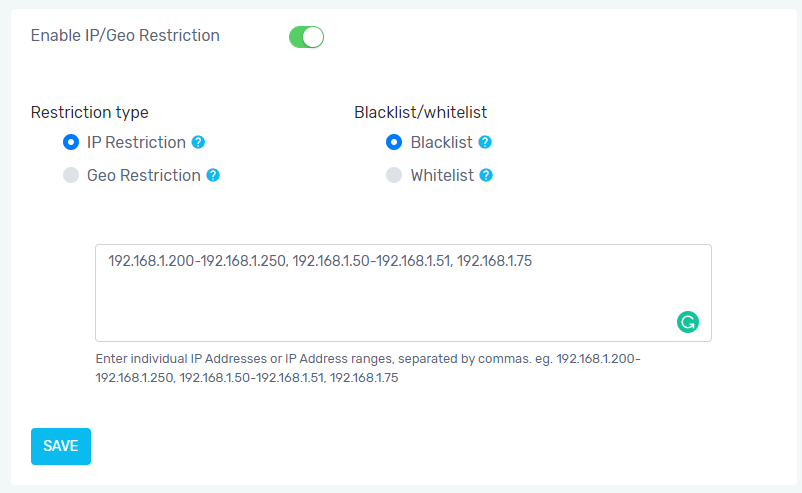The width and height of the screenshot is (802, 493).
Task: Choose the Whitelist radio circle
Action: coord(394,175)
